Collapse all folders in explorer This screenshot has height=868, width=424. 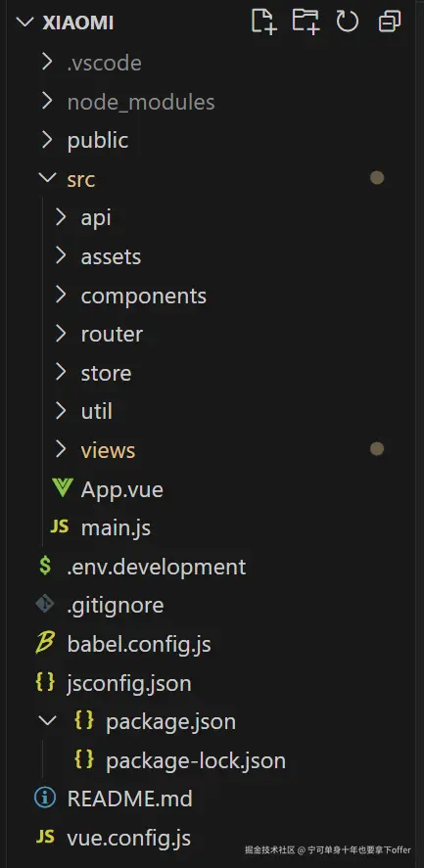390,23
